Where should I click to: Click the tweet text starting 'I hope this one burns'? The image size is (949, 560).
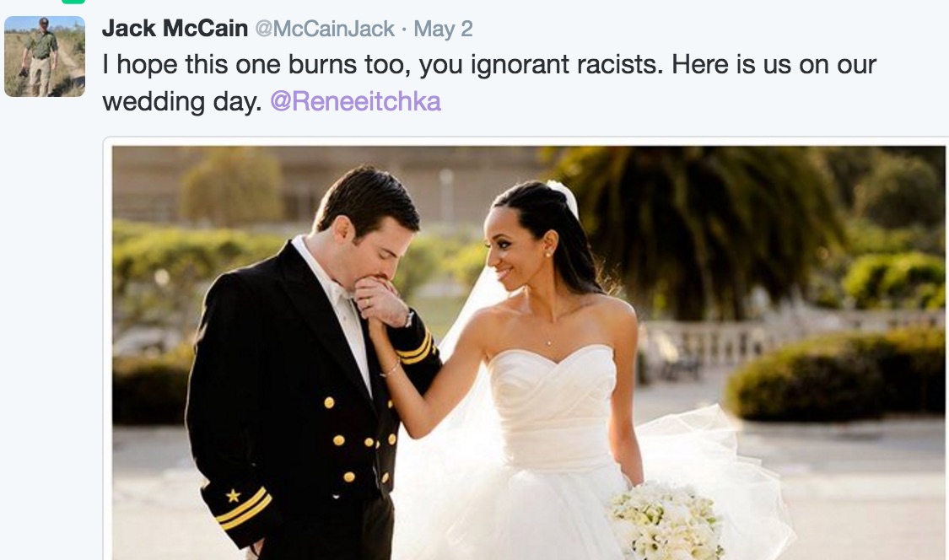pos(489,83)
